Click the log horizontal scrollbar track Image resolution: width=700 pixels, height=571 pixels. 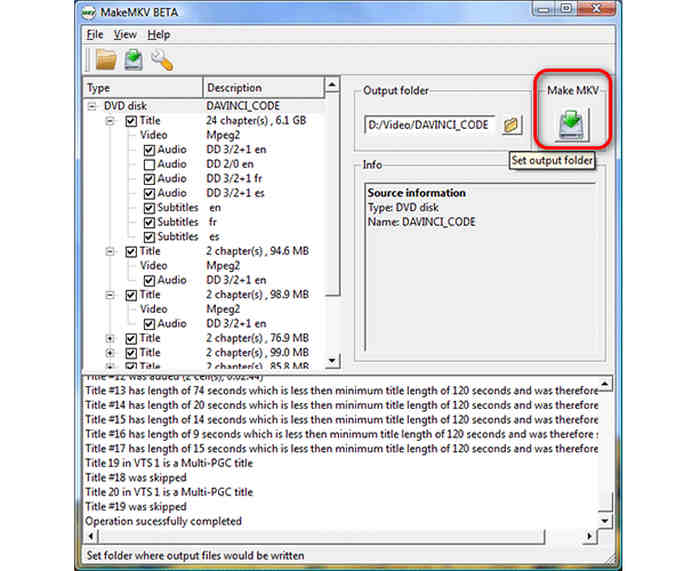click(x=563, y=536)
